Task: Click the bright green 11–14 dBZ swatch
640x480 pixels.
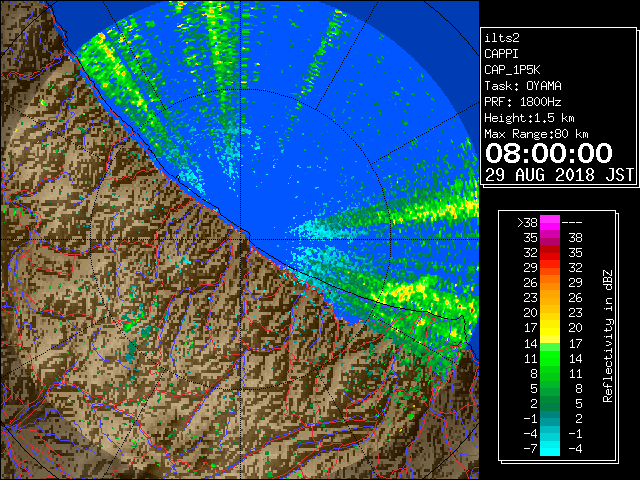Action: (550, 358)
